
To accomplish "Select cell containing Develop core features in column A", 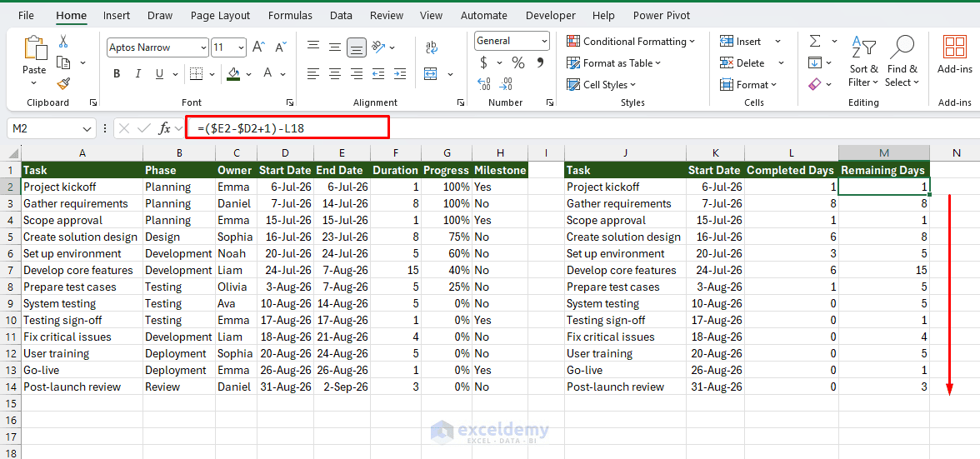I will click(x=82, y=270).
